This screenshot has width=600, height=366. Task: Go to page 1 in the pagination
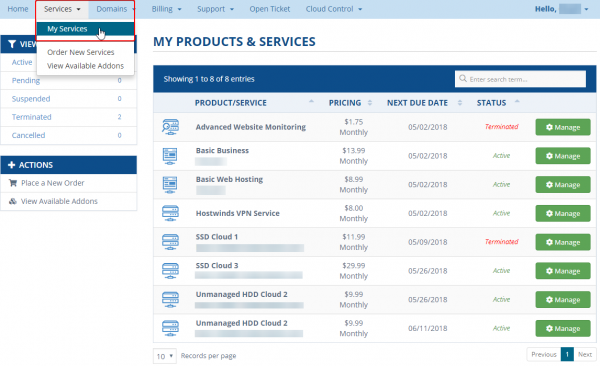(567, 355)
